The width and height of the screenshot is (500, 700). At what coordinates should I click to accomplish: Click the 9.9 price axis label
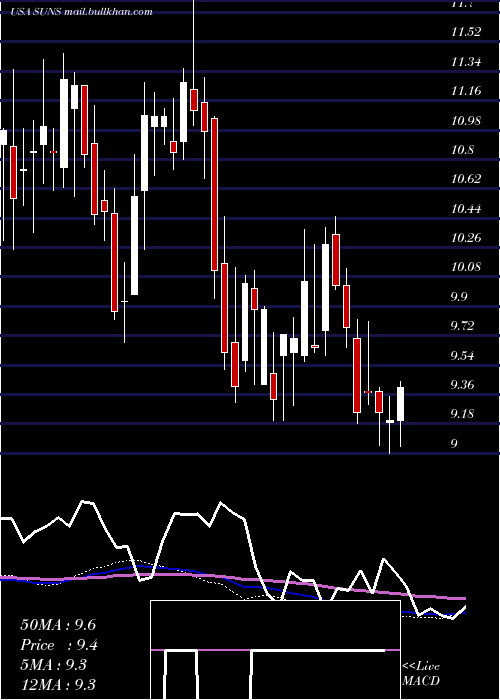click(x=459, y=296)
